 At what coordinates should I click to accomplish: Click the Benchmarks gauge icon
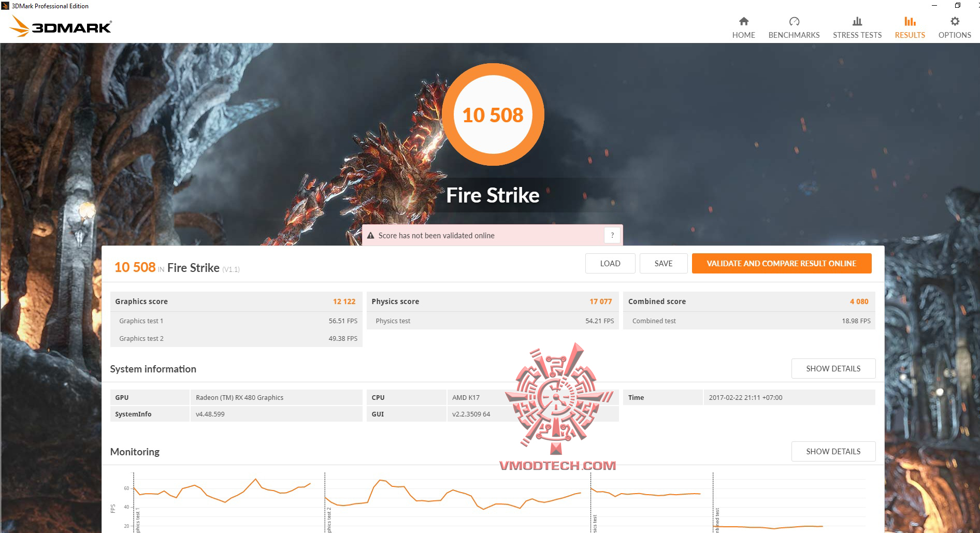(x=794, y=21)
